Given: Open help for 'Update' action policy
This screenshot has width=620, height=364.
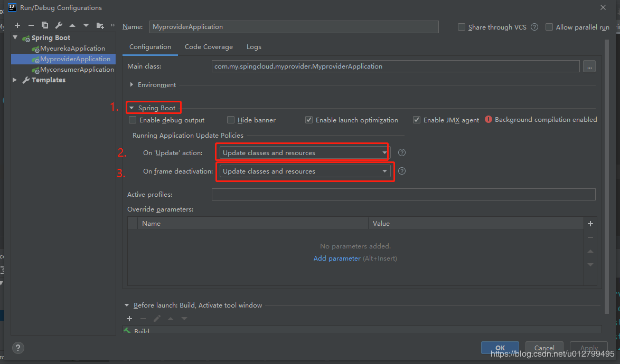Looking at the screenshot, I should click(x=402, y=153).
